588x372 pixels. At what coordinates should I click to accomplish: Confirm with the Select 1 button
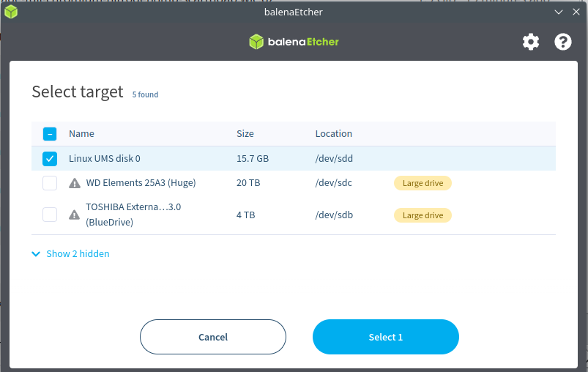click(386, 337)
